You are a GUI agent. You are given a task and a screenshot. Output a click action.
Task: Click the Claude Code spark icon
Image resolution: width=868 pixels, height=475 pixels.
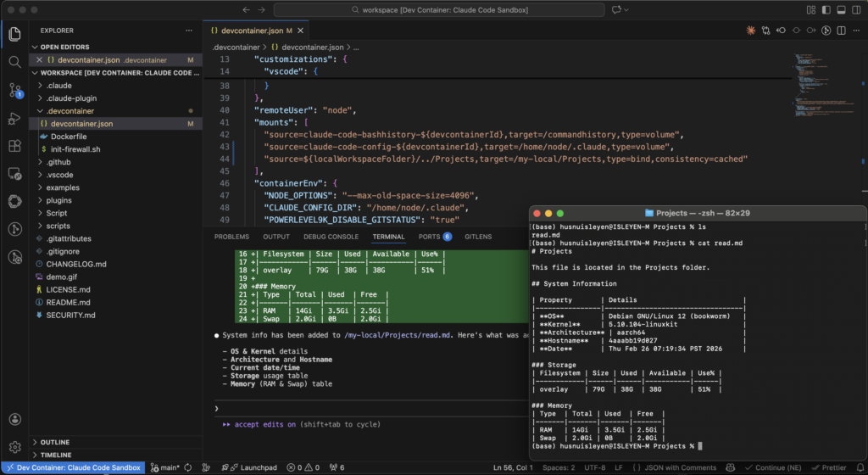coord(750,31)
